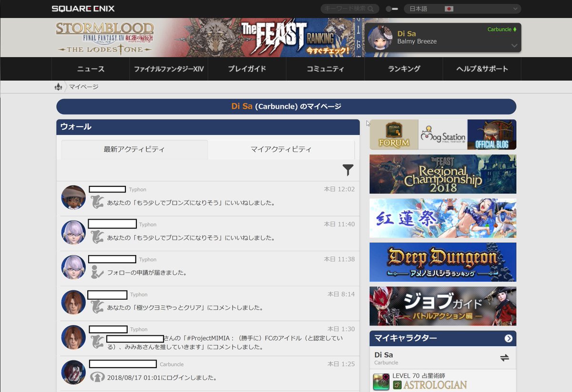The image size is (572, 392).
Task: Click the like icon in 12:02 entry
Action: coord(97,202)
